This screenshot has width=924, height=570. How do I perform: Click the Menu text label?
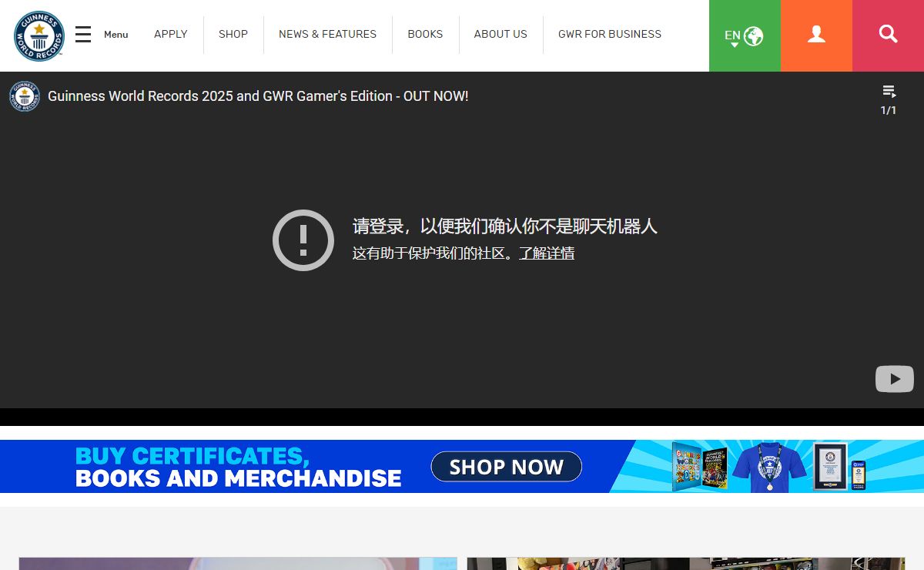[x=116, y=35]
